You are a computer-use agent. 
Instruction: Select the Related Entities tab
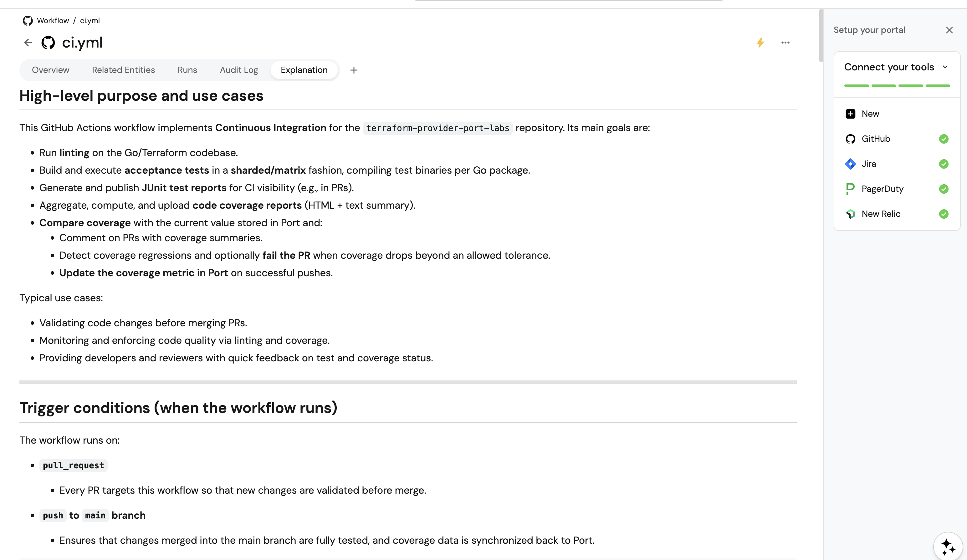(x=123, y=70)
